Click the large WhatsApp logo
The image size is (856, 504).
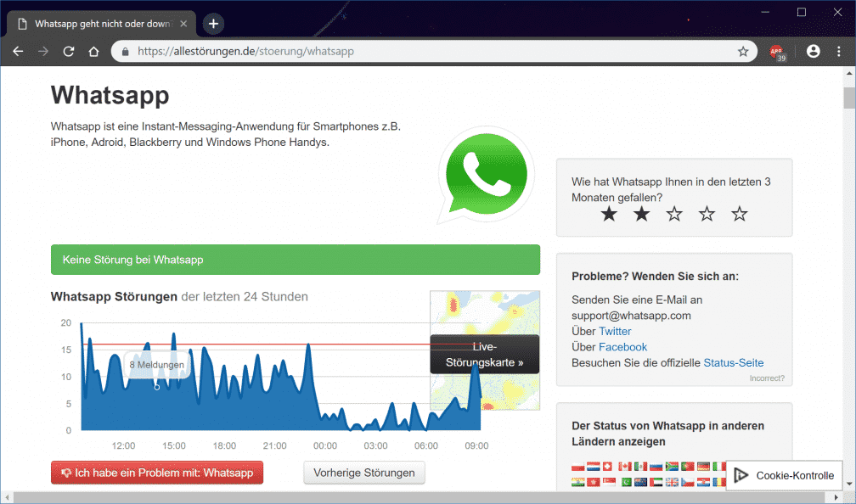(x=486, y=176)
